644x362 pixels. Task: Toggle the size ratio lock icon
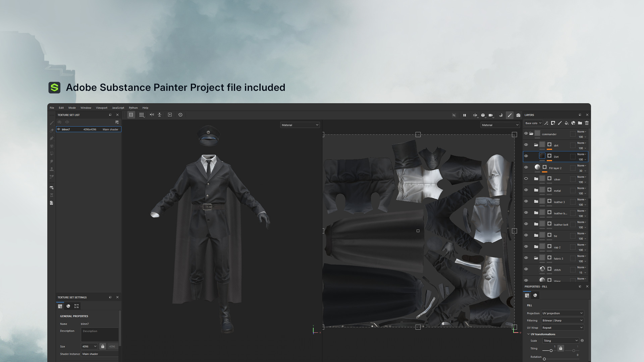(103, 347)
